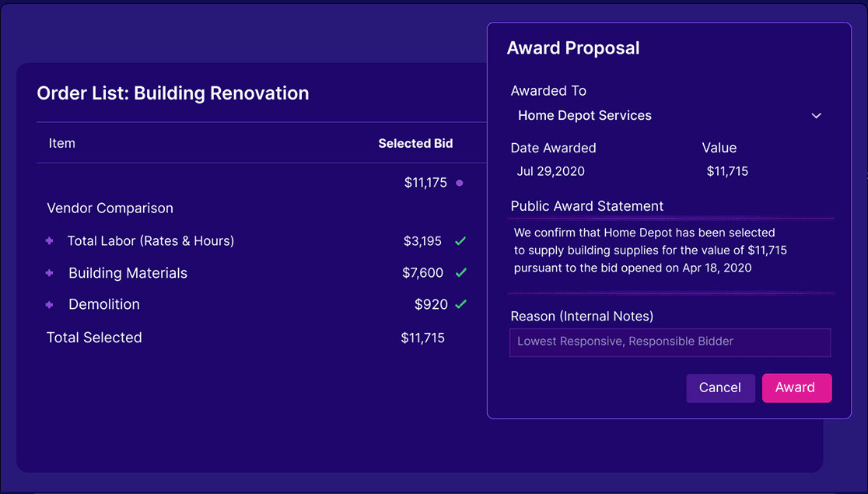868x494 pixels.
Task: Cancel the award proposal
Action: (x=719, y=387)
